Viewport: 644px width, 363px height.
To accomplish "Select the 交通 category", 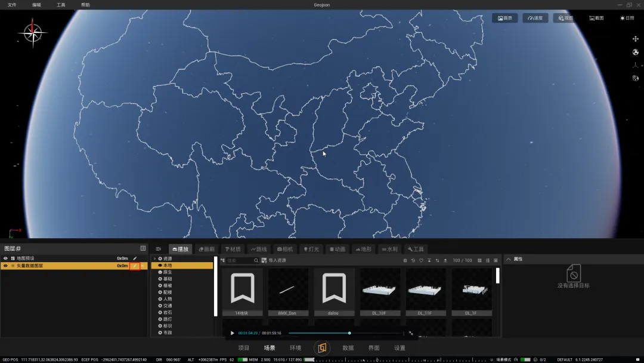I will (168, 306).
